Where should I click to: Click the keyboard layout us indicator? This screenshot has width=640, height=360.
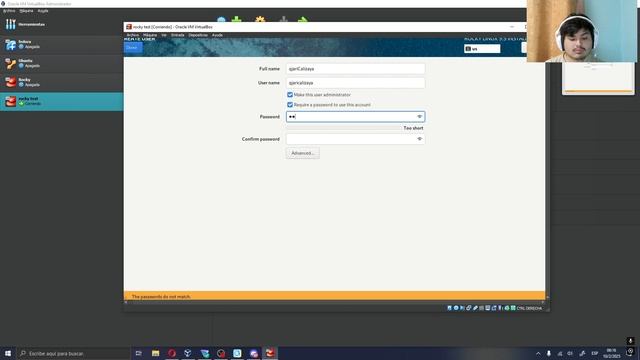[x=482, y=49]
